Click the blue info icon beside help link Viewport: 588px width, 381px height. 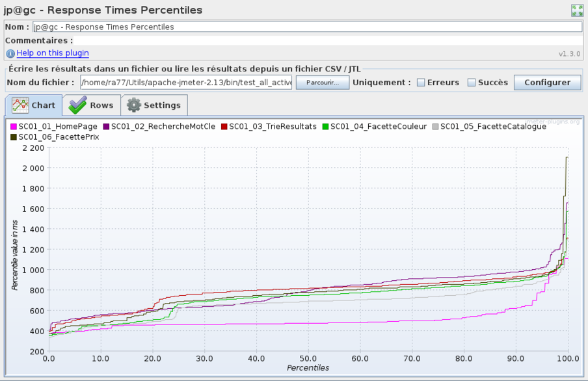pyautogui.click(x=10, y=53)
